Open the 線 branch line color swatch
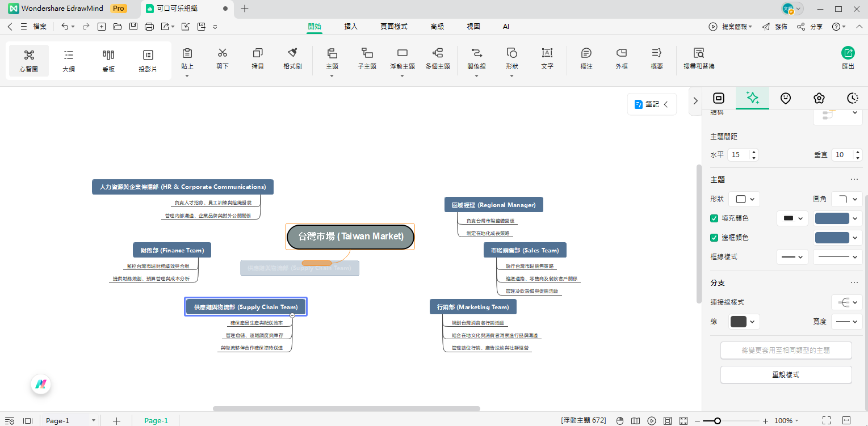 coord(744,322)
